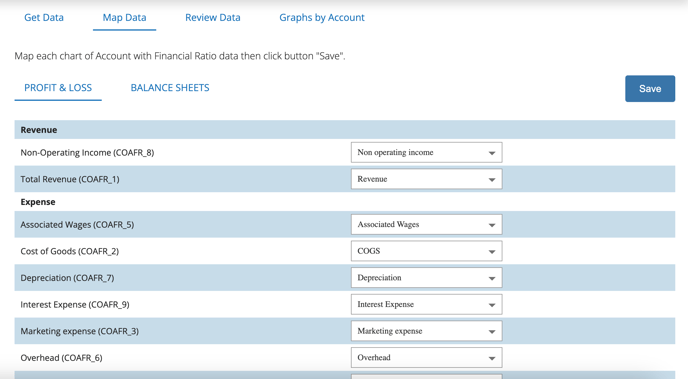Expand the Associated Wages mapping dropdown
Viewport: 688px width, 379px height.
426,225
